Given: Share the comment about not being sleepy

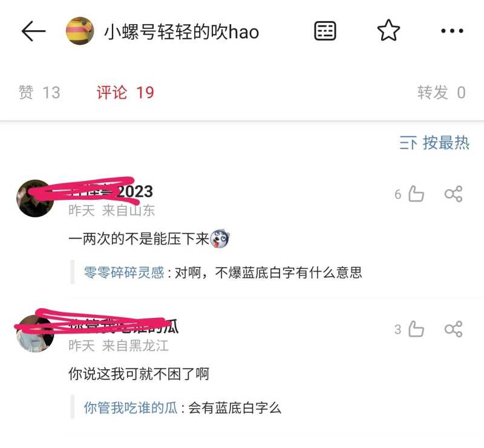Looking at the screenshot, I should [453, 329].
